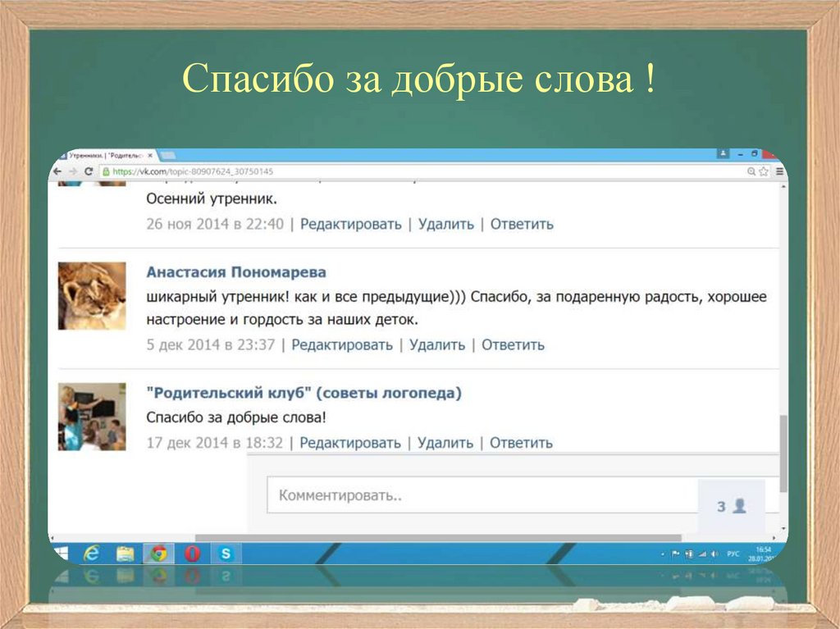Click the horizontal scrollbar at page bottom

(435, 538)
